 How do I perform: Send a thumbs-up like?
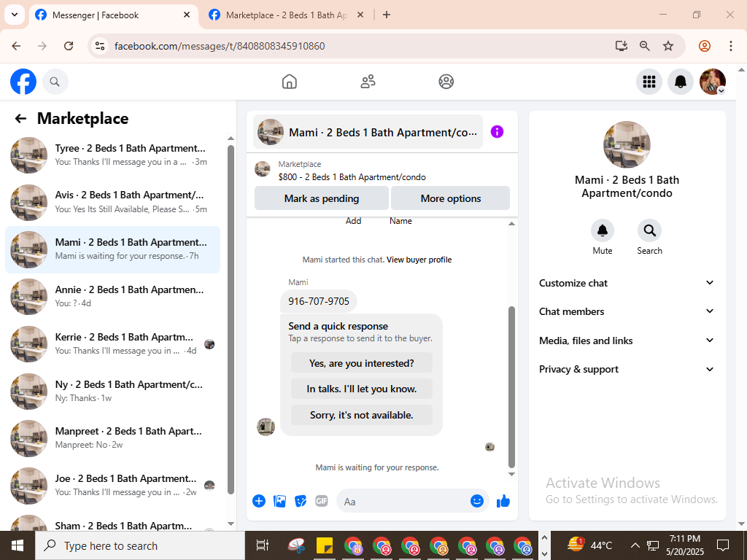click(x=503, y=501)
